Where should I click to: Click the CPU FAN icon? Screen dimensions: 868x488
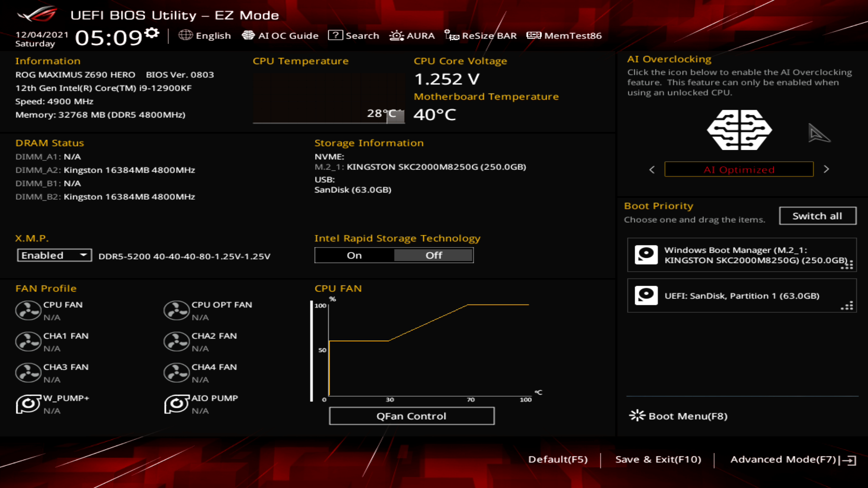(x=28, y=310)
